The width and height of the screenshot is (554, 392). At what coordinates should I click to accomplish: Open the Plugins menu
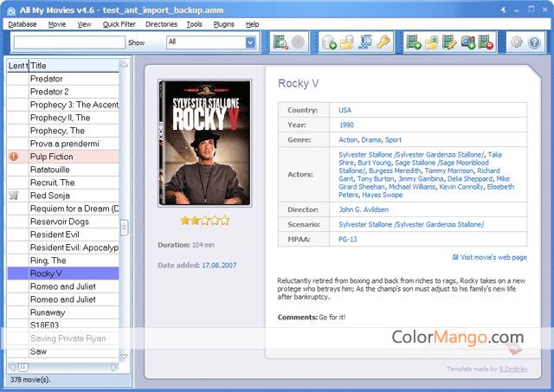tap(223, 24)
